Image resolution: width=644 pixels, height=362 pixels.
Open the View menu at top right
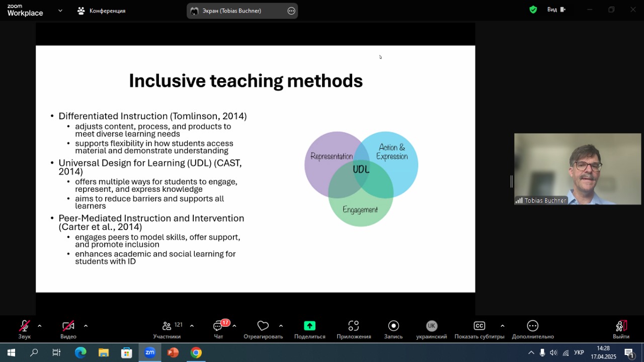pos(556,10)
